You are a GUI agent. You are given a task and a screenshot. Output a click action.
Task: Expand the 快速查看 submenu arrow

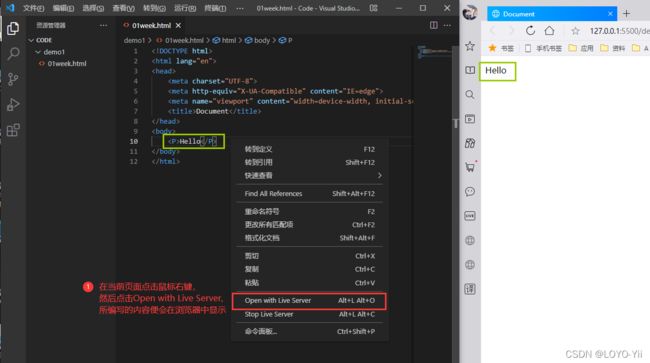tap(379, 176)
